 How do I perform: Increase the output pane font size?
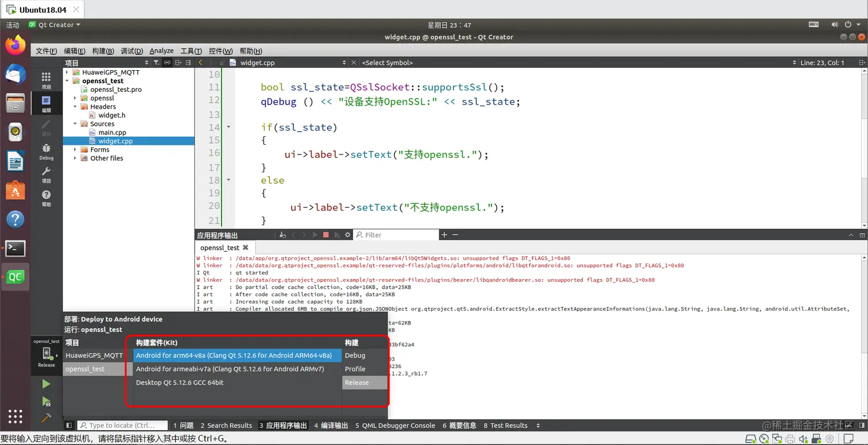444,235
